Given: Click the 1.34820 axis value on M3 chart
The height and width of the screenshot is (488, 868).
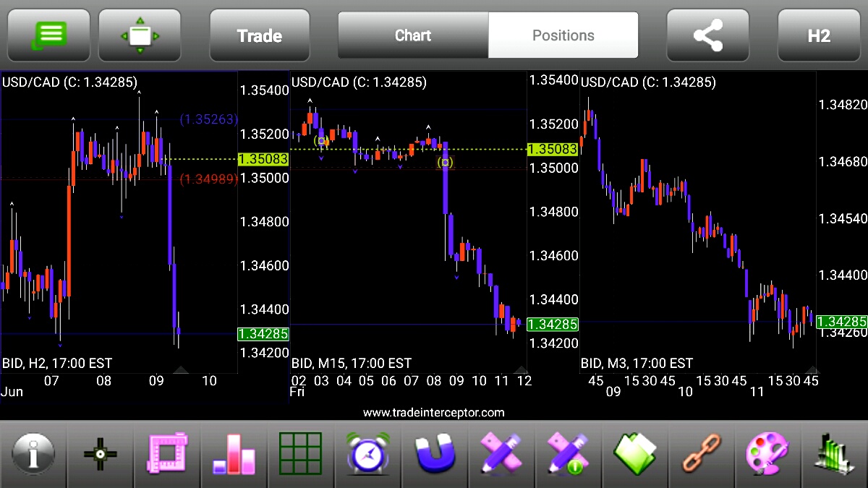Looking at the screenshot, I should click(x=843, y=105).
